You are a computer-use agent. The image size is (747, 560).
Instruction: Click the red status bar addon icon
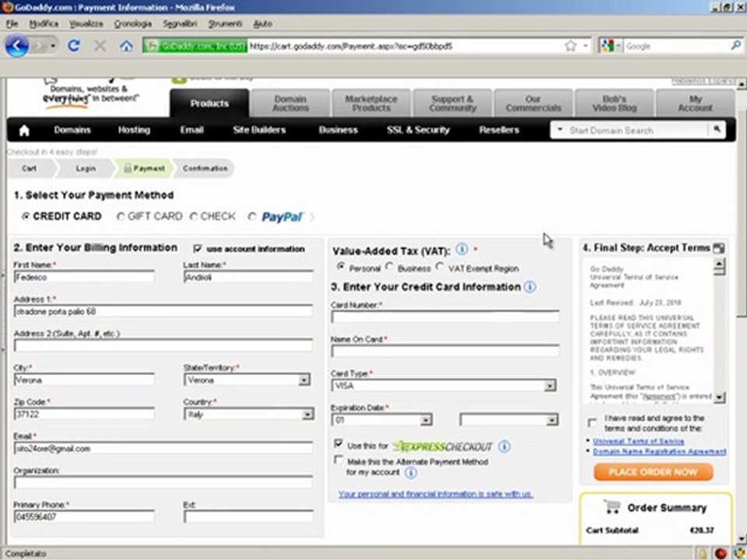[721, 553]
